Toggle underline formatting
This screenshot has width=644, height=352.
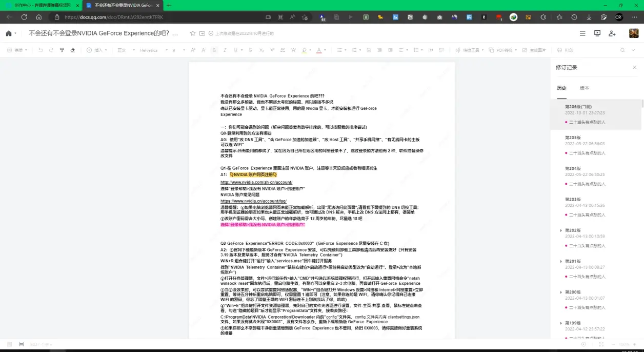pos(235,50)
